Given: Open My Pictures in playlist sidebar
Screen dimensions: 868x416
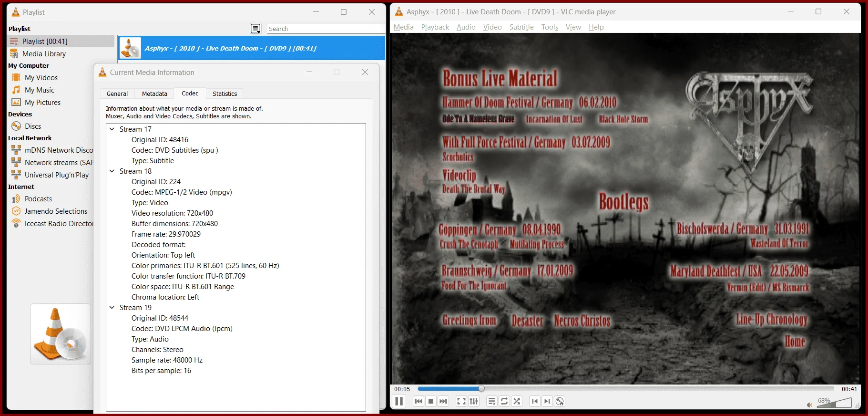Looking at the screenshot, I should tap(42, 103).
